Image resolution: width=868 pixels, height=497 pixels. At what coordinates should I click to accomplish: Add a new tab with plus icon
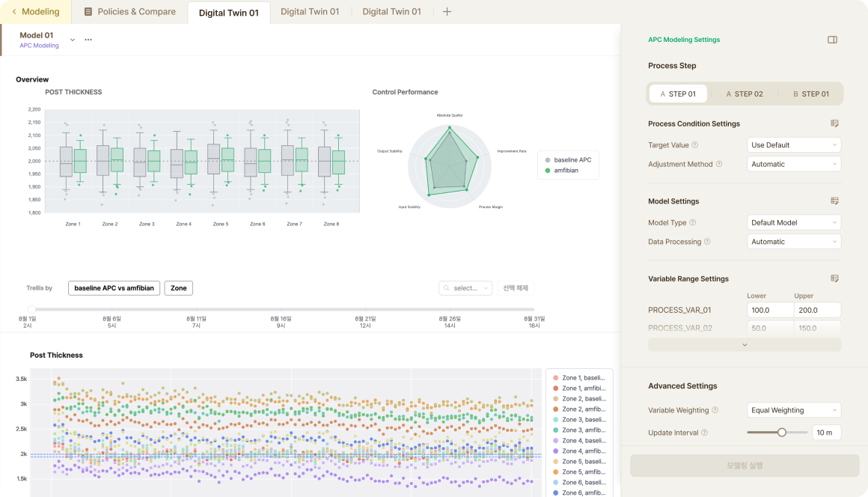click(x=447, y=12)
